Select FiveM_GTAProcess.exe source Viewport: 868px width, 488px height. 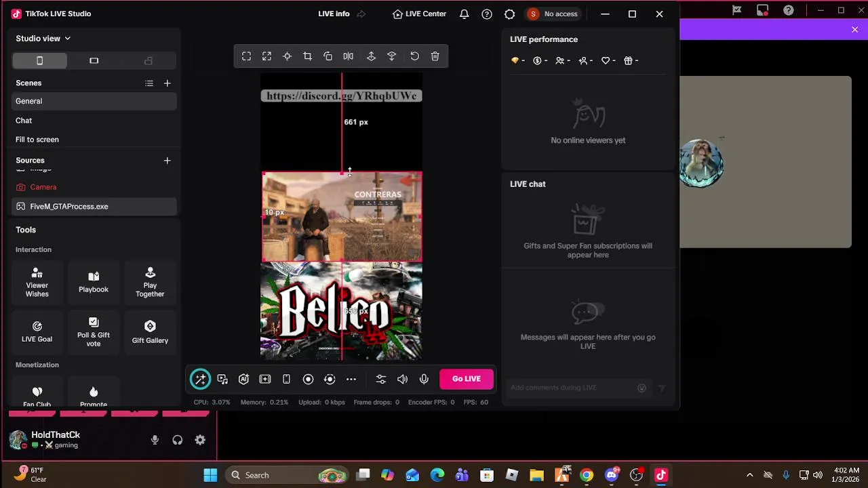tap(94, 207)
